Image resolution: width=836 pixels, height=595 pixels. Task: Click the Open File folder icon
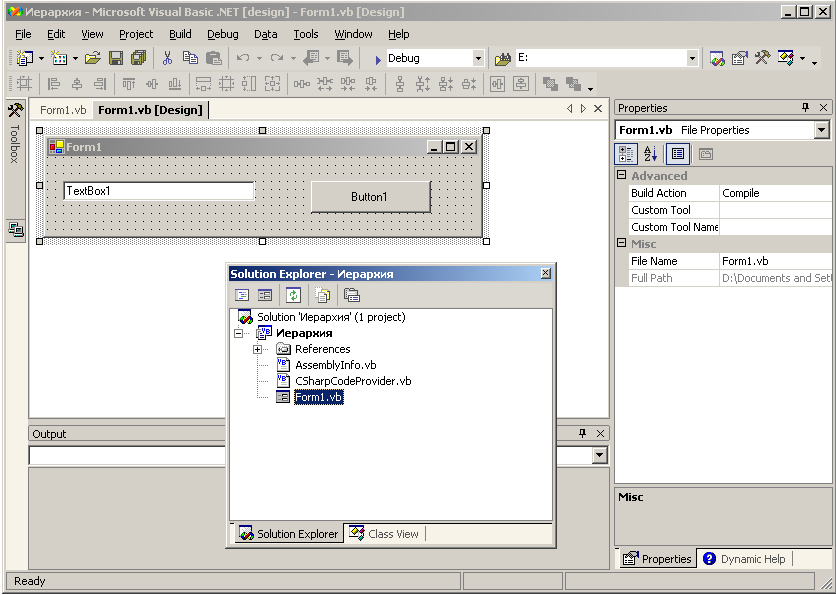[93, 58]
